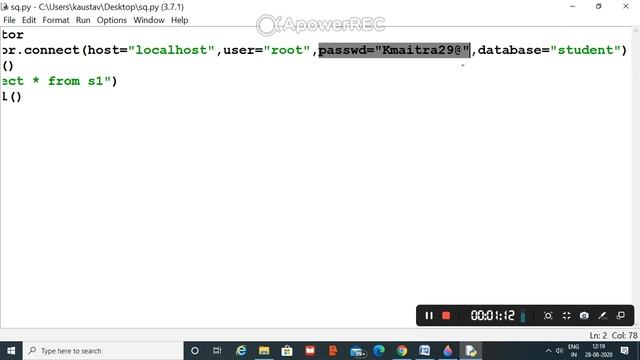
Task: Click the fullscreen region corners icon
Action: click(x=566, y=316)
